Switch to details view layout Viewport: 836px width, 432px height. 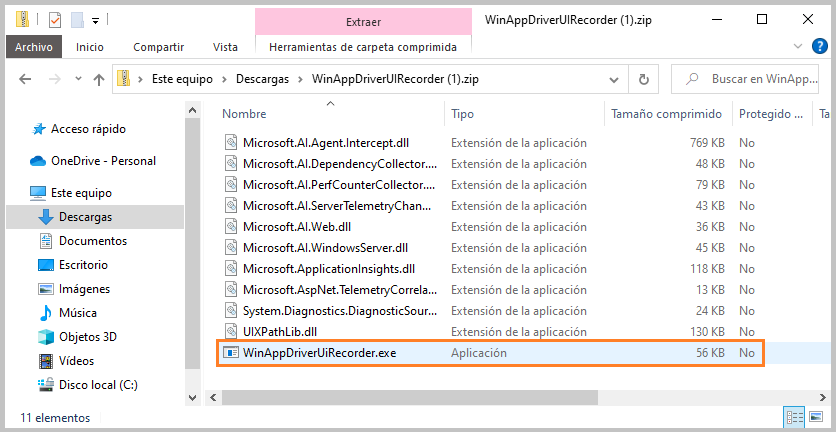coord(792,417)
